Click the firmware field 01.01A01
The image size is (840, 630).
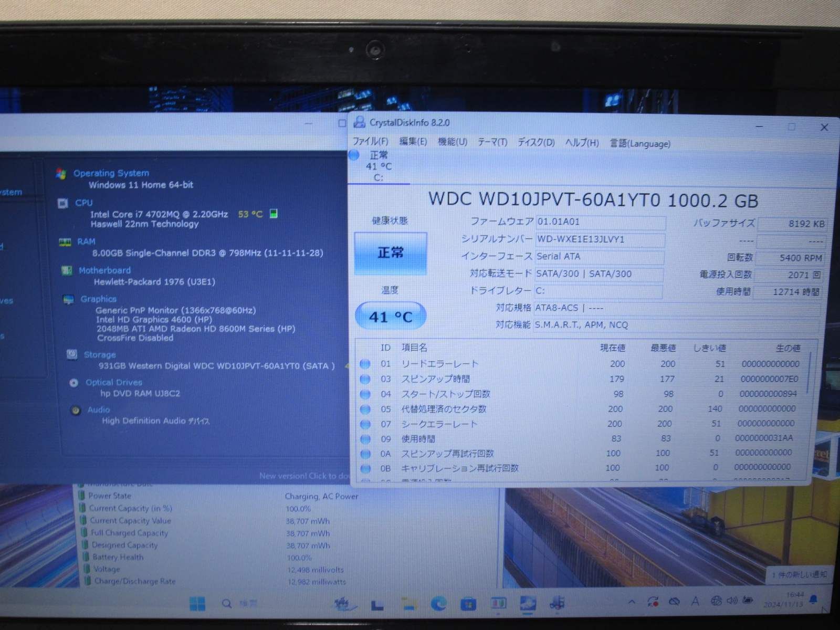[x=601, y=222]
